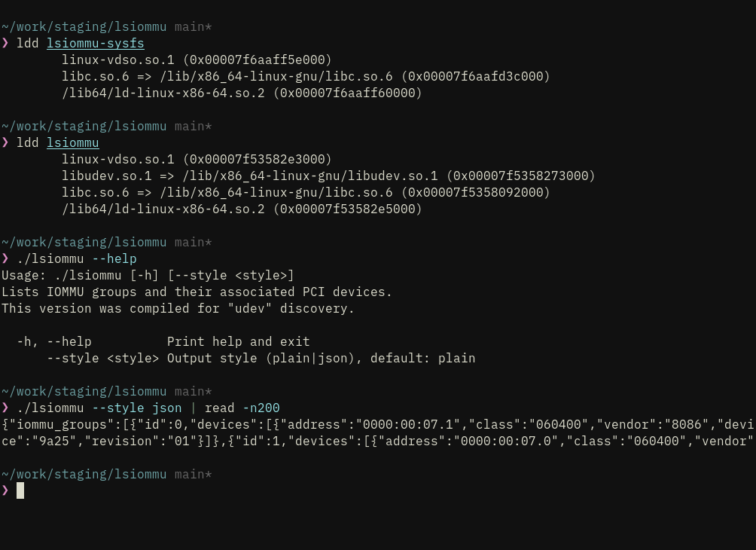The height and width of the screenshot is (550, 756).
Task: Click the block cursor at the last prompt
Action: coord(20,490)
